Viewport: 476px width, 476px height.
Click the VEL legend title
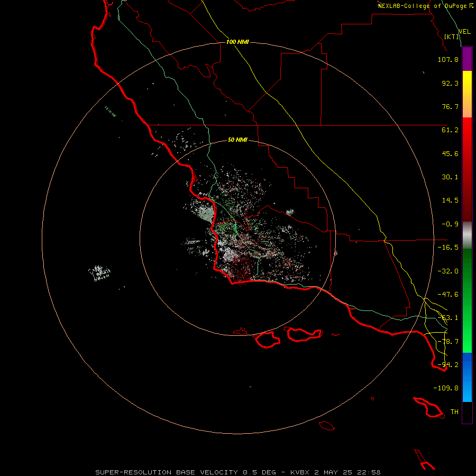click(465, 32)
